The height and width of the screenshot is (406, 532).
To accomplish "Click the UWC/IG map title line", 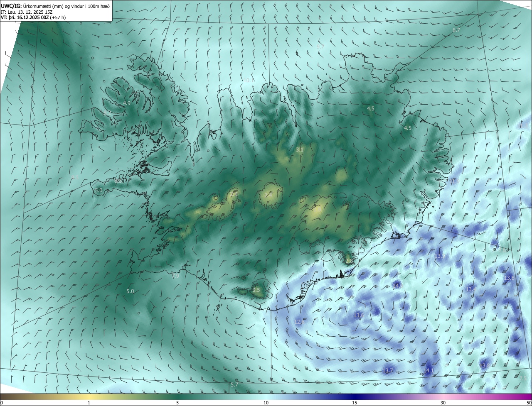I will pos(55,6).
